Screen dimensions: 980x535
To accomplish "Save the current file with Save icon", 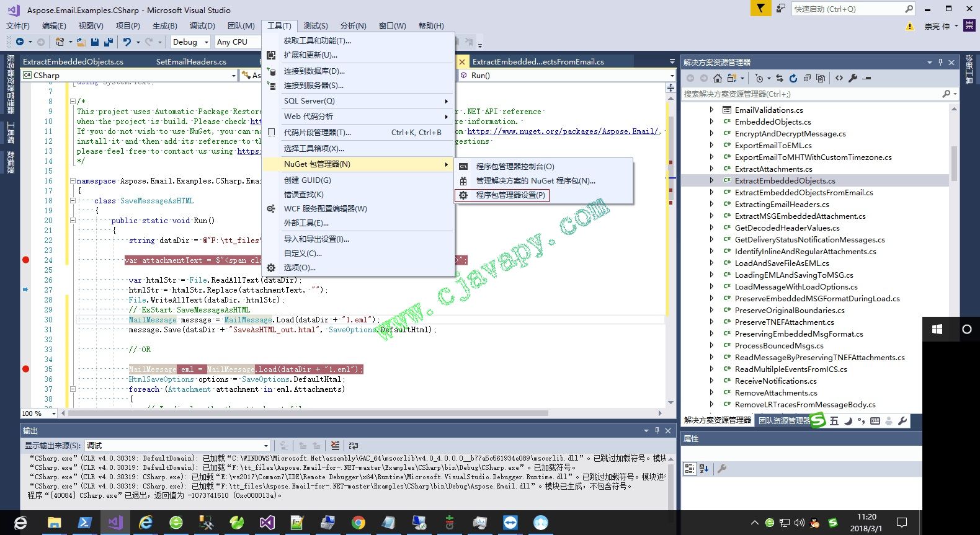I will click(x=95, y=42).
